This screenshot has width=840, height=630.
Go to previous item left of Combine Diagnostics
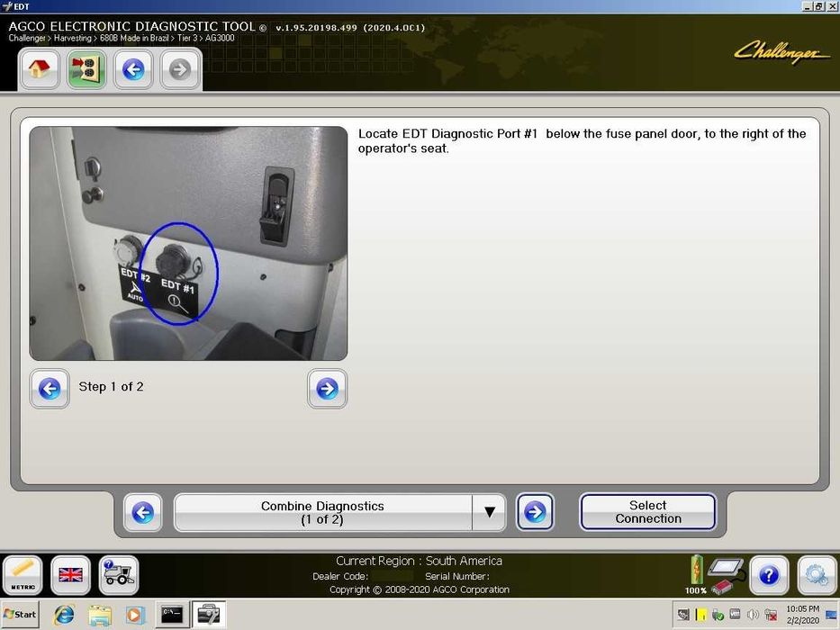coord(142,513)
